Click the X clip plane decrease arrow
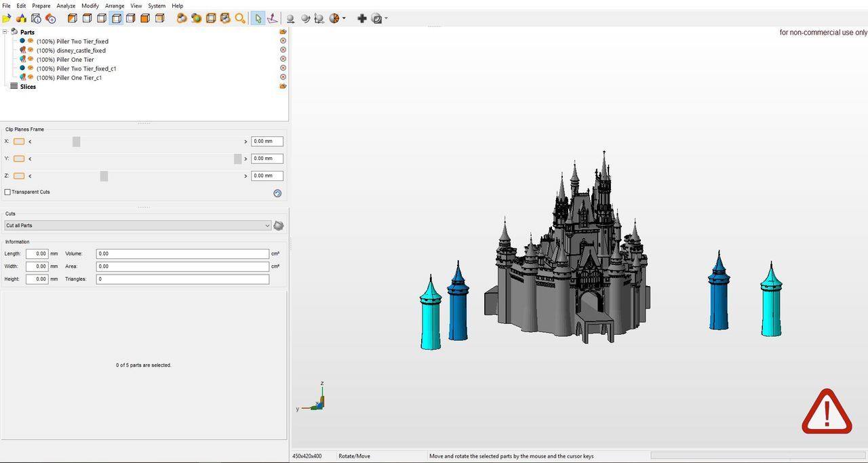This screenshot has height=463, width=868. coord(30,142)
